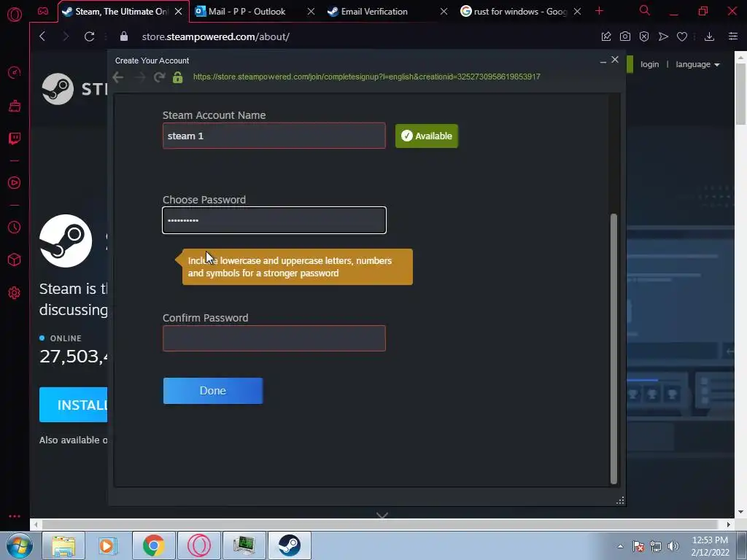The height and width of the screenshot is (560, 747).
Task: Open My Flow send arrow icon
Action: point(663,36)
